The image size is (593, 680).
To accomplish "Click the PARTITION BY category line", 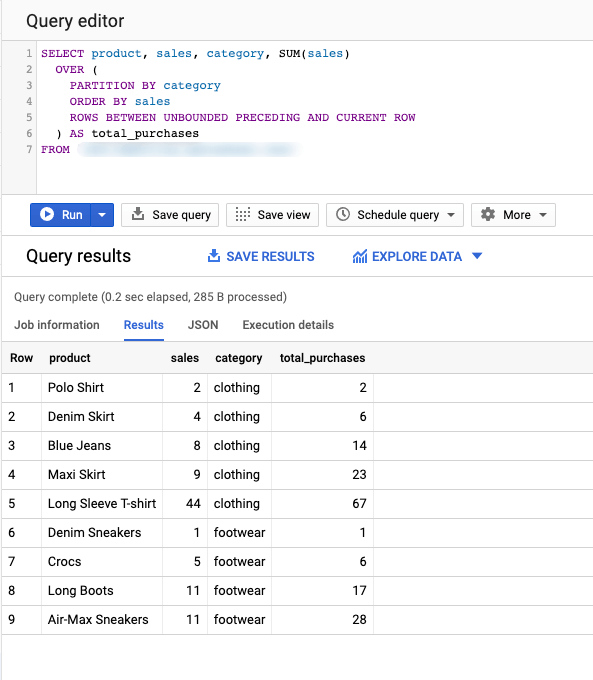I will point(145,85).
